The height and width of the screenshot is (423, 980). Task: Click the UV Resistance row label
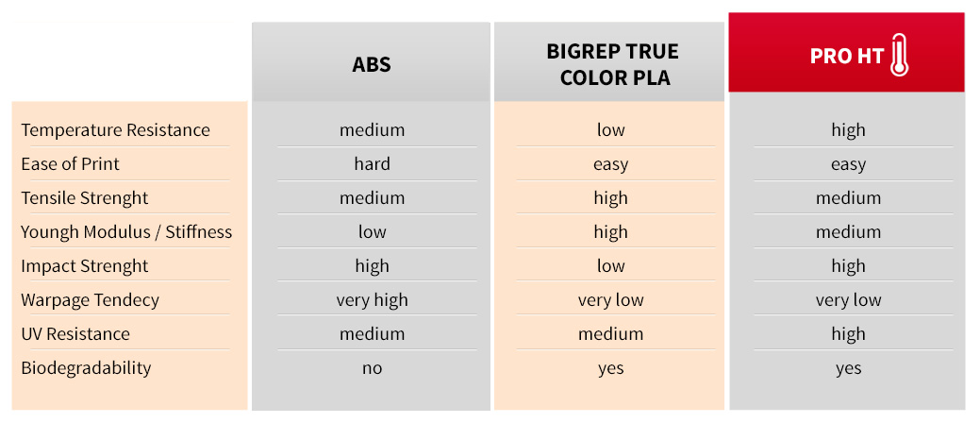click(x=75, y=334)
